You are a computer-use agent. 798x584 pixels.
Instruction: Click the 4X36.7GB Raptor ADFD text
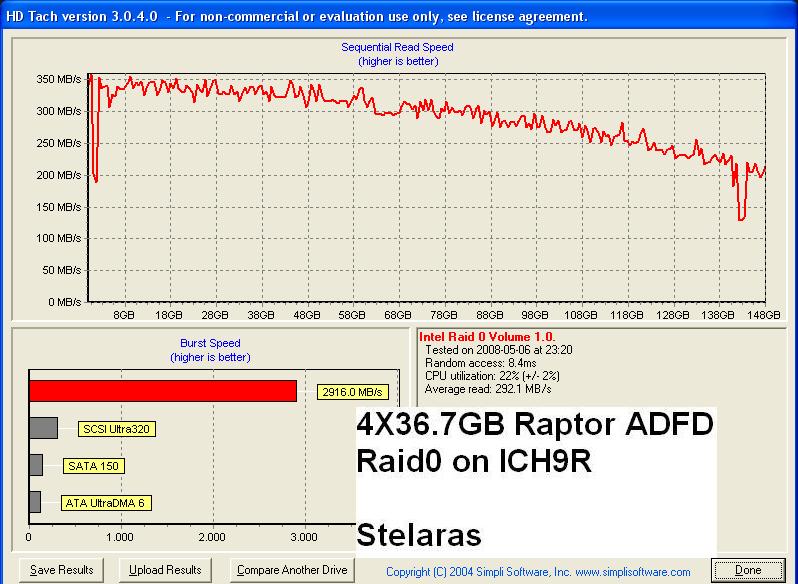(x=535, y=424)
